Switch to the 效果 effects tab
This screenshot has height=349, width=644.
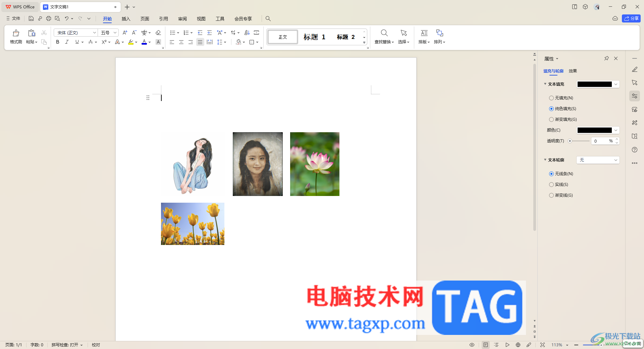tap(573, 71)
